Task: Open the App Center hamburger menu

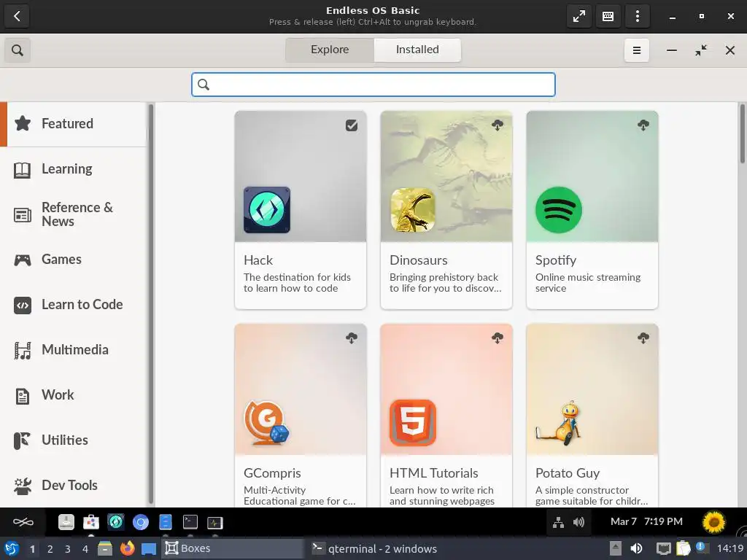Action: click(636, 50)
